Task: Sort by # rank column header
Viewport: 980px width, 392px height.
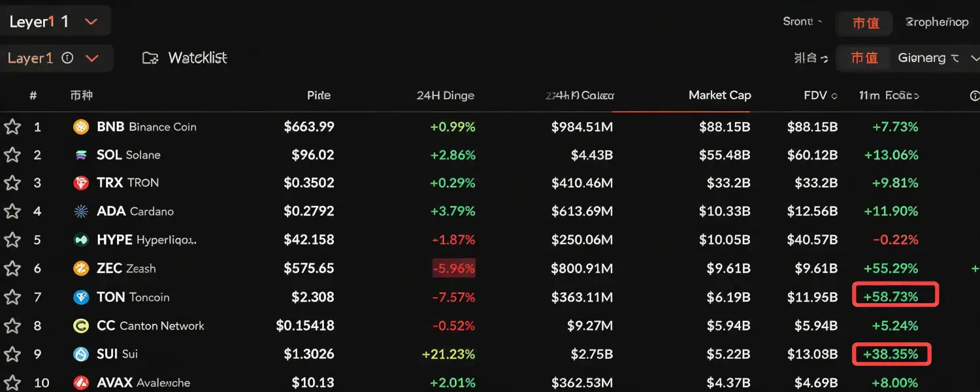Action: coord(33,95)
